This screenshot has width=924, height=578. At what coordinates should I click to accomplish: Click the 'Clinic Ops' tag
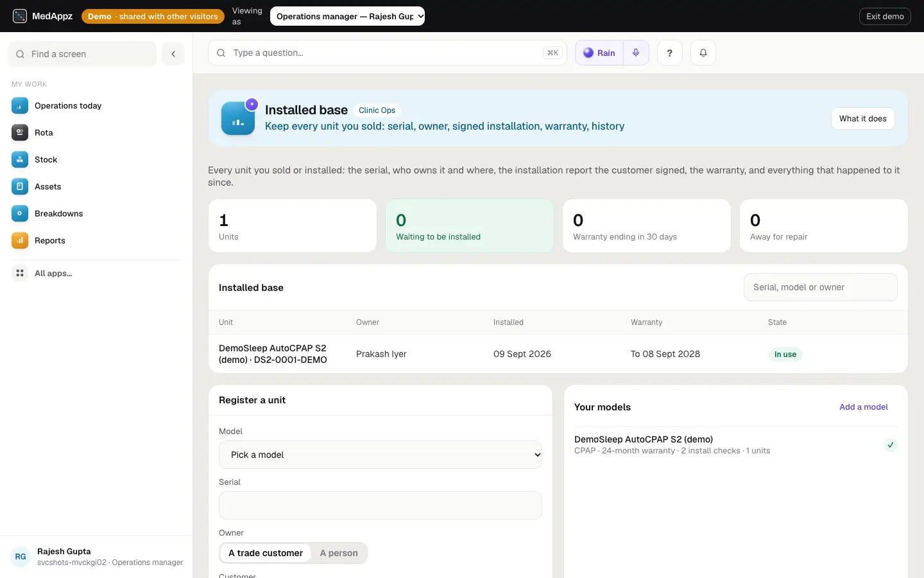(x=377, y=110)
